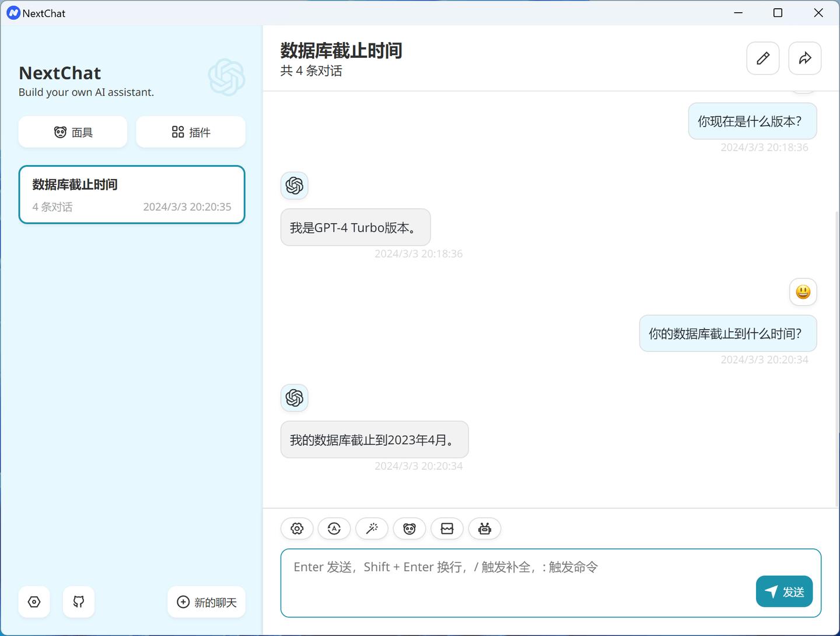
Task: Select the 数据库截止时间 chat session
Action: pos(132,194)
